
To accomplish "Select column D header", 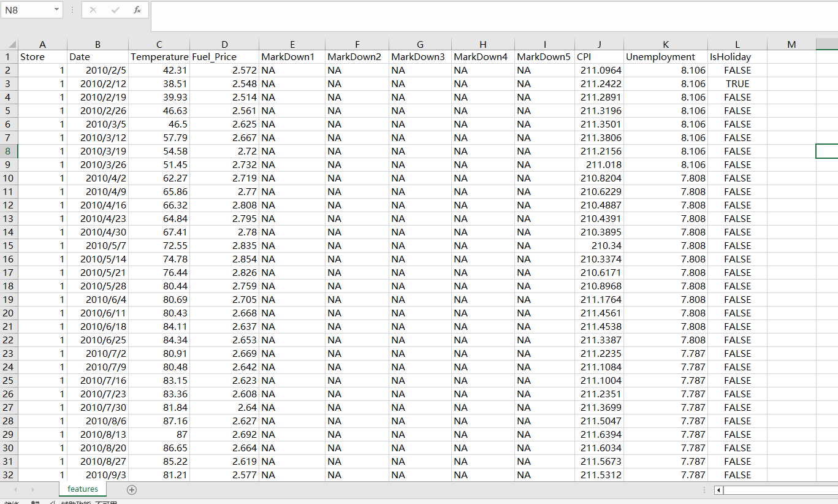I will (x=225, y=44).
